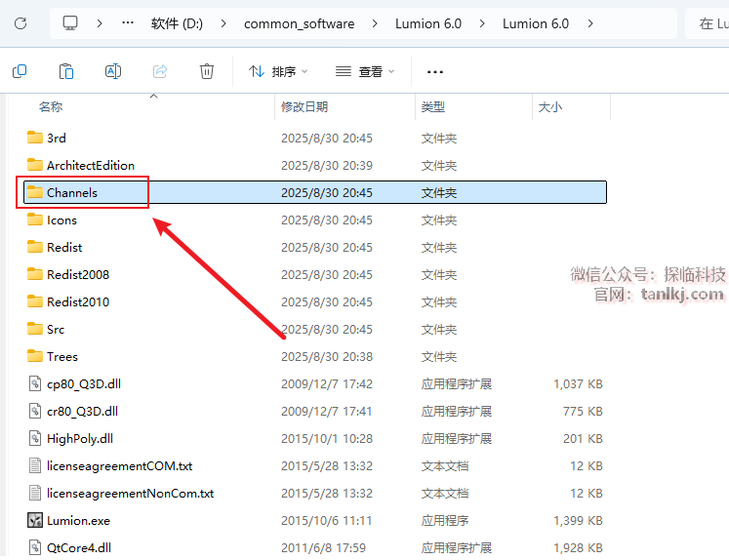
Task: Select the QtCore4.dll file
Action: click(x=315, y=548)
